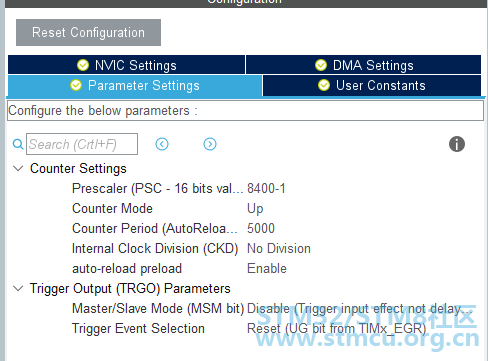Viewport: 488px width, 361px height.
Task: Go to next search result arrow
Action: click(210, 144)
